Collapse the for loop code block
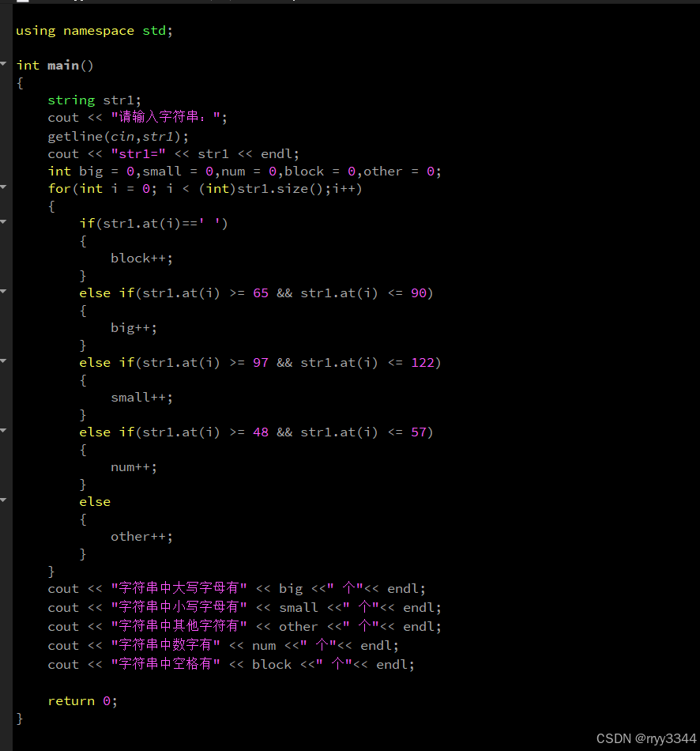 [x=4, y=188]
